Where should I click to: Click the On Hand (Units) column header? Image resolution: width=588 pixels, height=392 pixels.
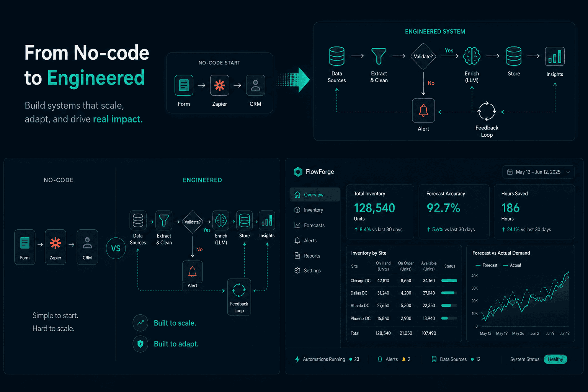(383, 266)
